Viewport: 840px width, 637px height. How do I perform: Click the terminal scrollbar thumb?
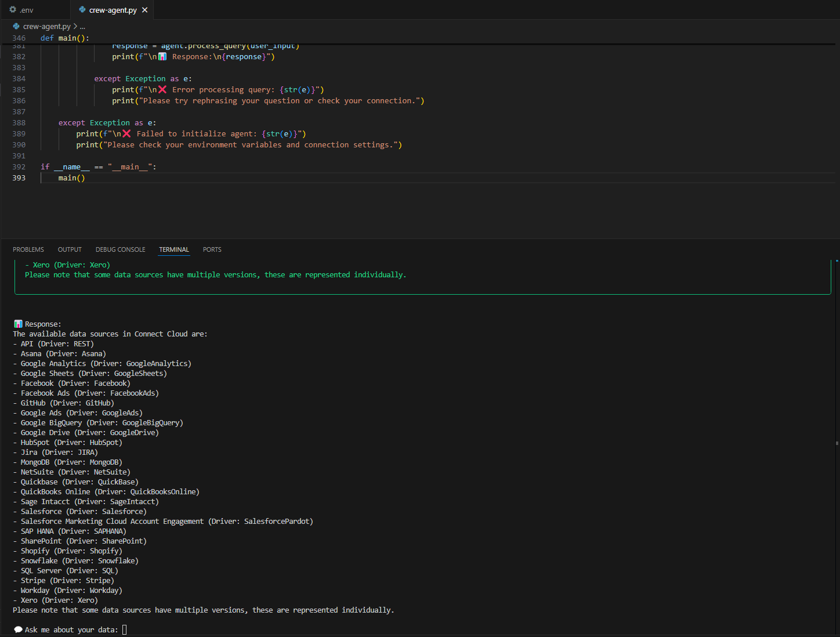837,443
